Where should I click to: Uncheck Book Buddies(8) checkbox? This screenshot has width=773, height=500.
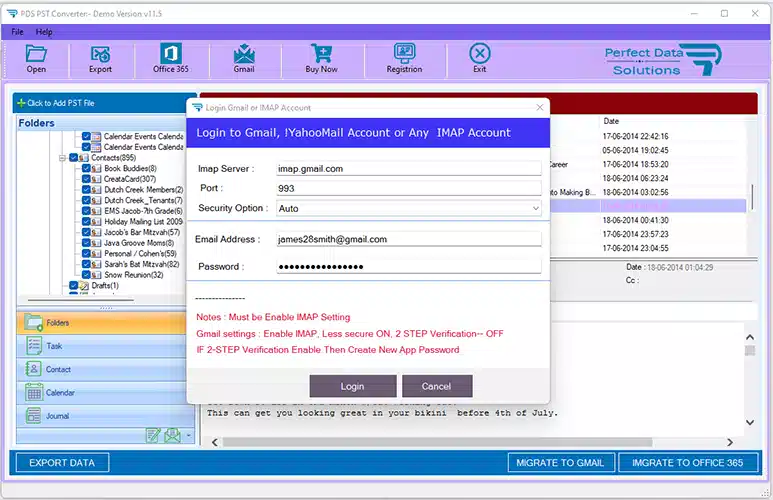coord(86,168)
